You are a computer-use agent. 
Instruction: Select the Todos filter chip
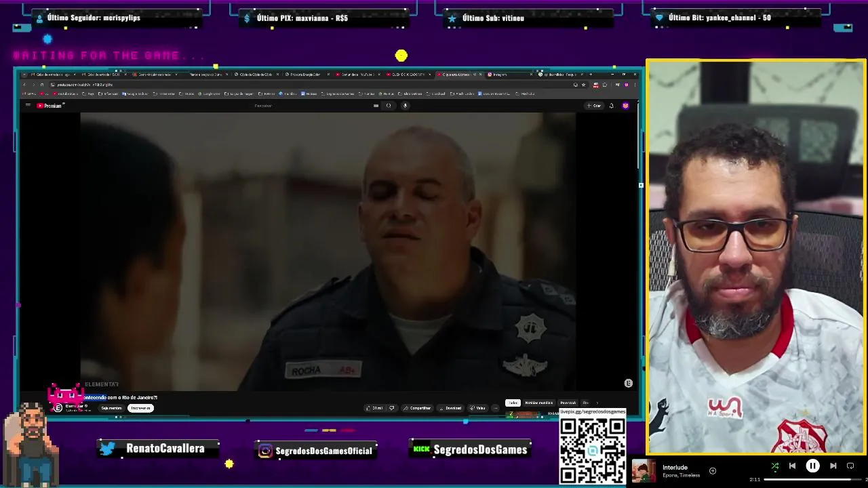point(513,403)
